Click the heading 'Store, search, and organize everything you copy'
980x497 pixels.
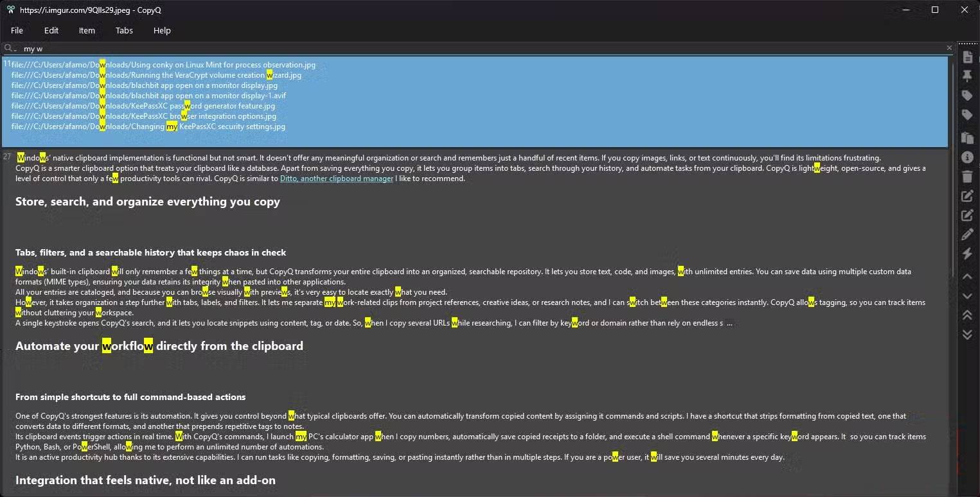[148, 202]
